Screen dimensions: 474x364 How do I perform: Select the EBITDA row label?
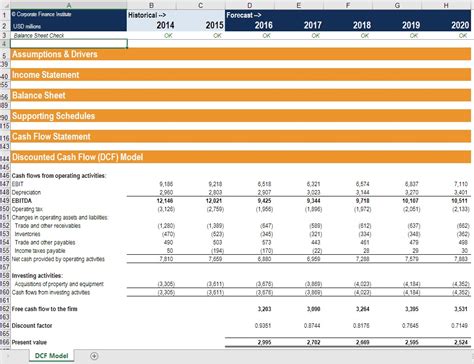22,201
